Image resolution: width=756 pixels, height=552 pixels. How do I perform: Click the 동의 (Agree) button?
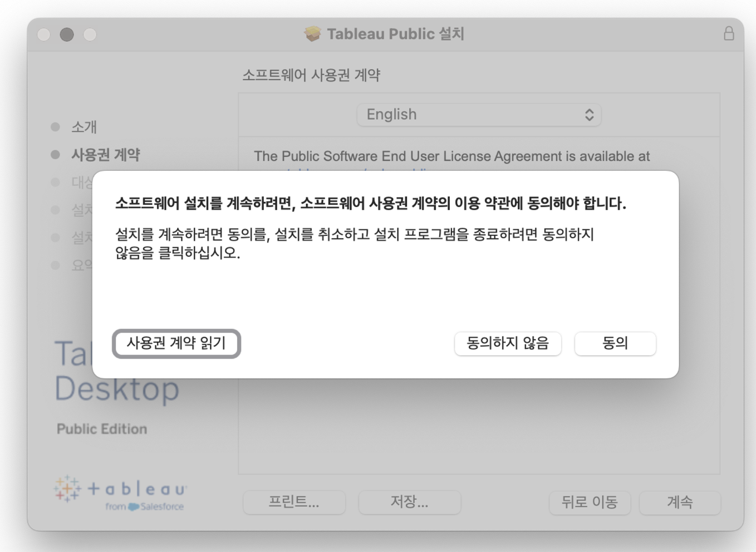(x=615, y=343)
